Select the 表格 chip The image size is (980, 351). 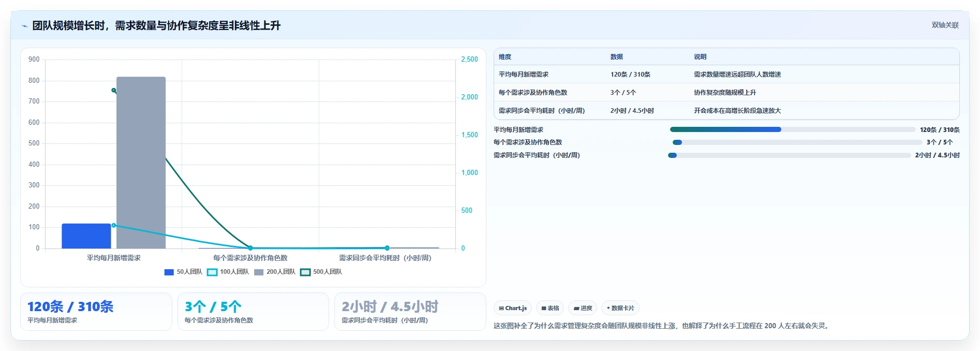click(550, 308)
